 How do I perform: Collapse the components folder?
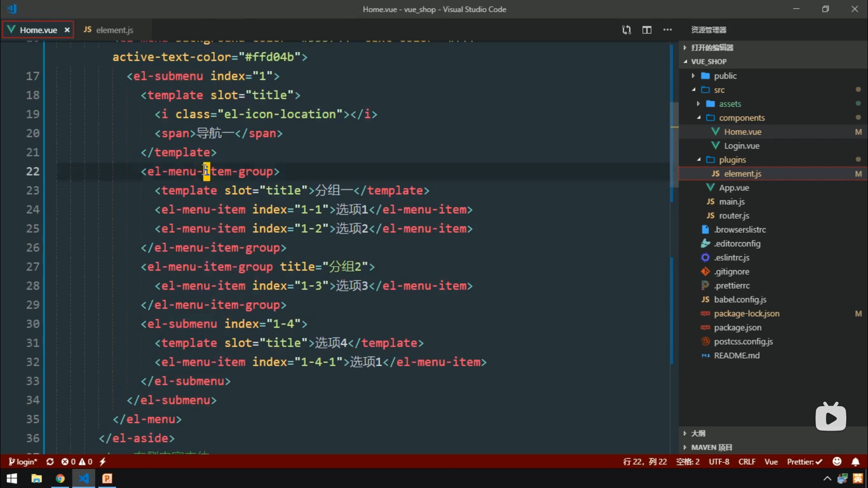[x=741, y=118]
